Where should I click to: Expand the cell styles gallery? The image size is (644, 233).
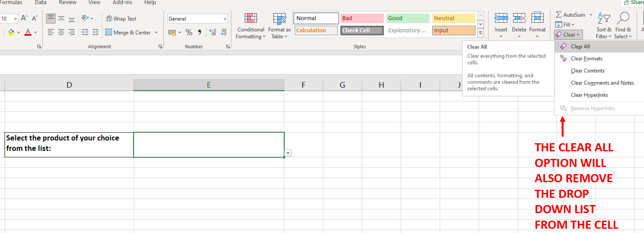pos(481,33)
